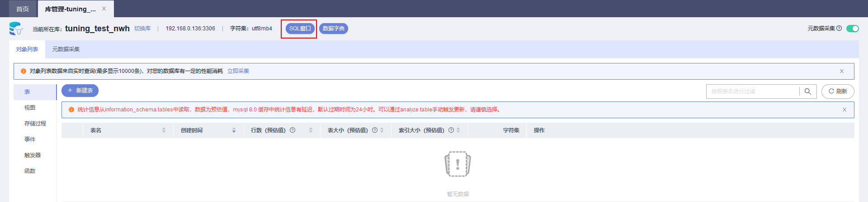This screenshot has height=202, width=868.
Task: Click the 操作 column header
Action: point(539,130)
